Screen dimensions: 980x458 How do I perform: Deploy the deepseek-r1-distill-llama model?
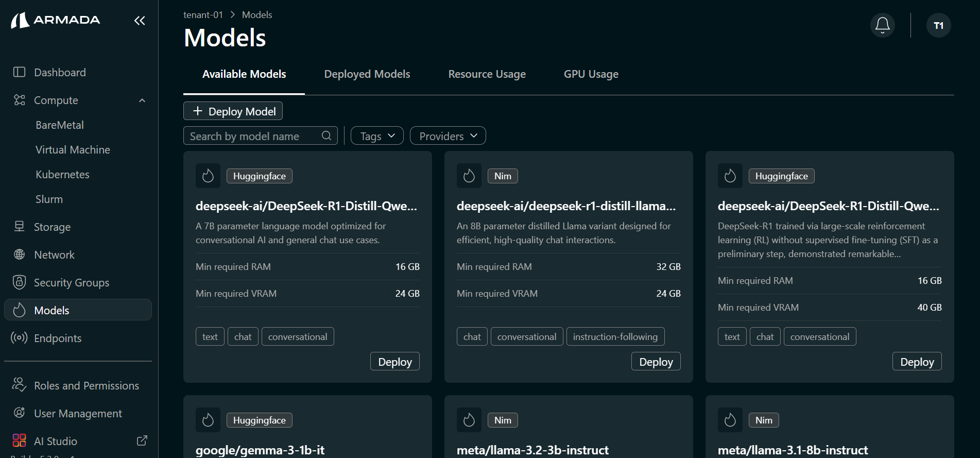656,362
